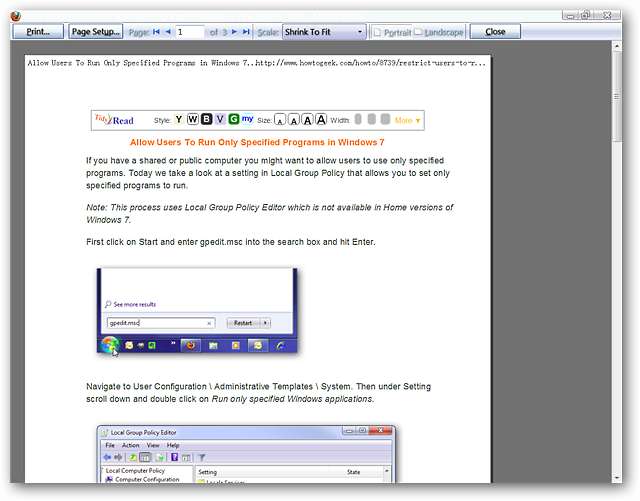This screenshot has width=640, height=501.
Task: Choose TidyRead style Y
Action: pos(178,120)
